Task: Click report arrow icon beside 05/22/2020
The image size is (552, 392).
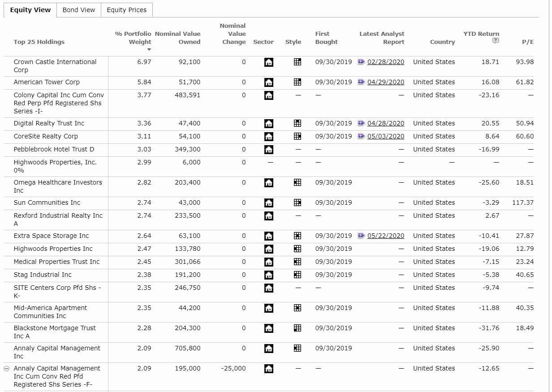Action: (x=361, y=236)
